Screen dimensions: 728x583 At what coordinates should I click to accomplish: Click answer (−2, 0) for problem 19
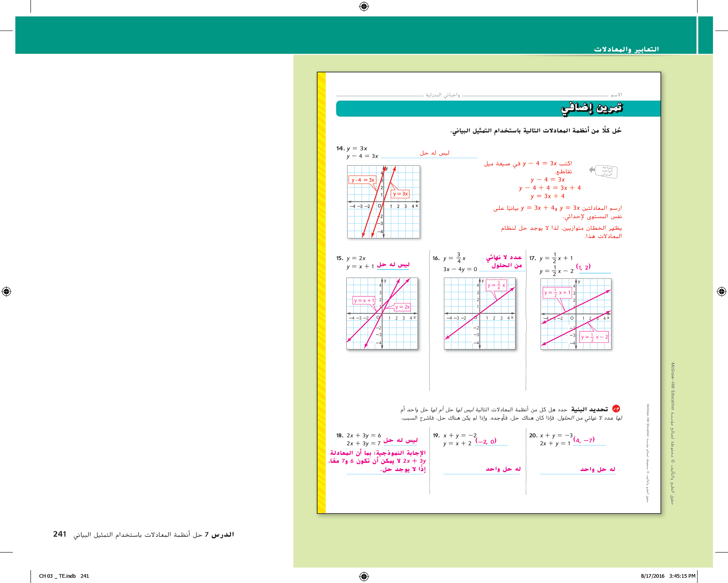click(x=486, y=441)
